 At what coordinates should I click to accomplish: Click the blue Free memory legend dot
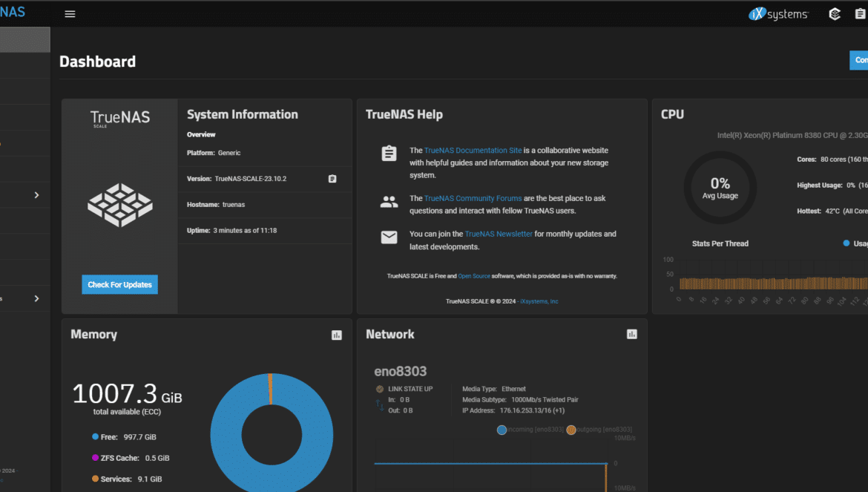click(x=95, y=436)
